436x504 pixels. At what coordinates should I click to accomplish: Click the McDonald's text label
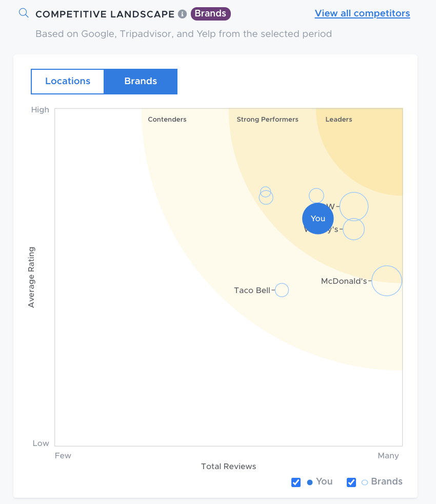[x=344, y=281]
